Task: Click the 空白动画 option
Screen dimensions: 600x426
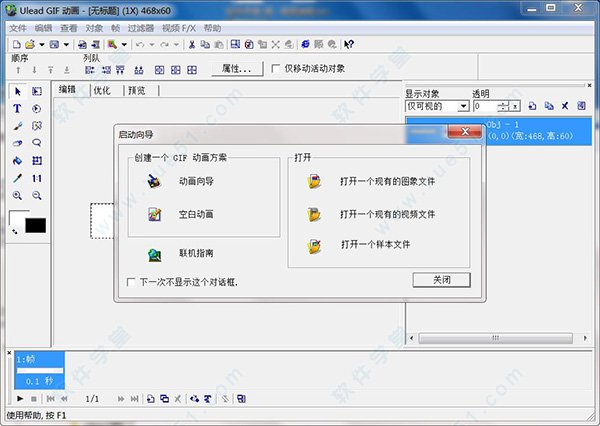Action: [x=196, y=214]
